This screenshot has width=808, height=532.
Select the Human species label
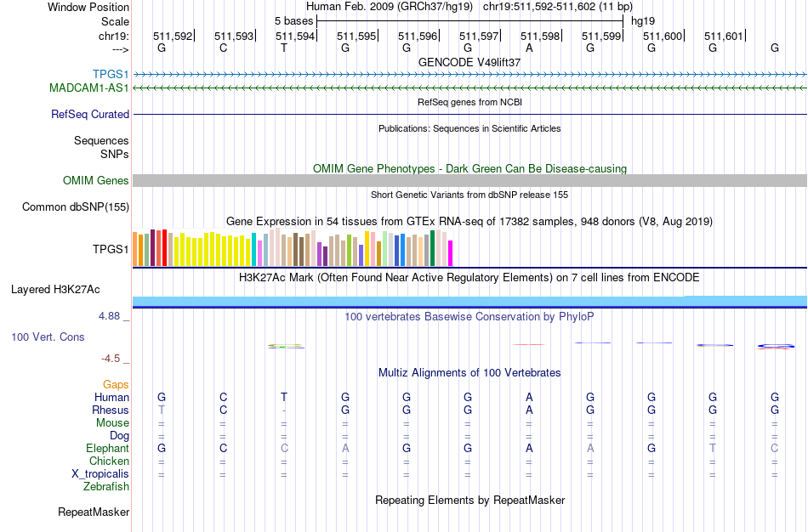pos(111,397)
